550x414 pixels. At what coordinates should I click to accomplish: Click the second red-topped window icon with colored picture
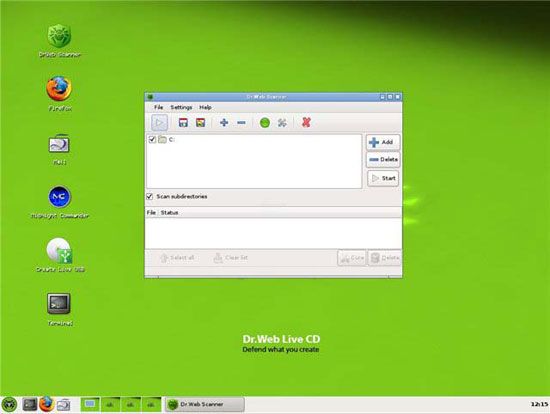(x=200, y=122)
